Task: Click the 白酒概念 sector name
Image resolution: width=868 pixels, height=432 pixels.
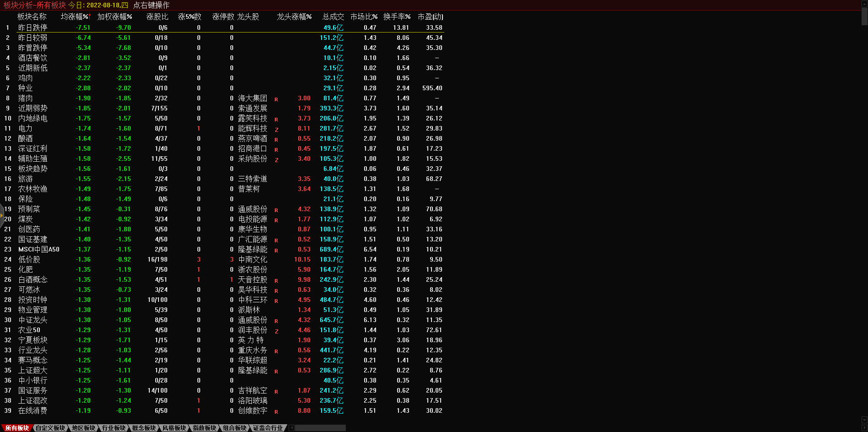Action: [33, 280]
